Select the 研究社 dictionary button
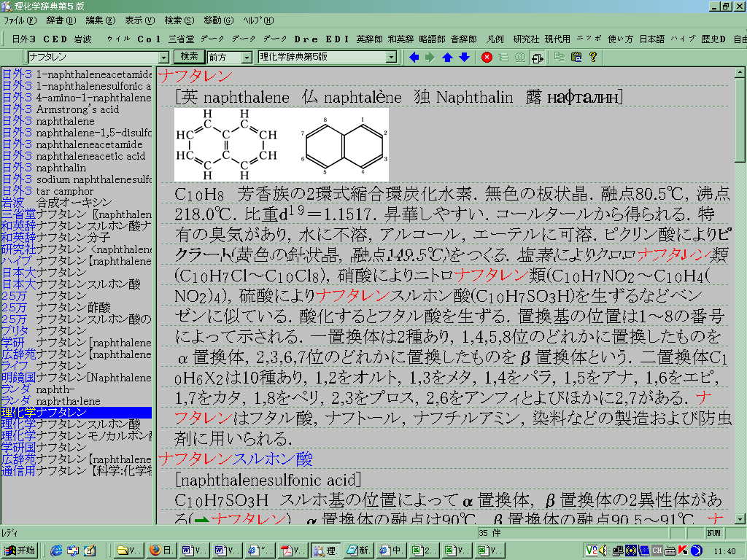Image resolution: width=747 pixels, height=560 pixels. point(526,39)
